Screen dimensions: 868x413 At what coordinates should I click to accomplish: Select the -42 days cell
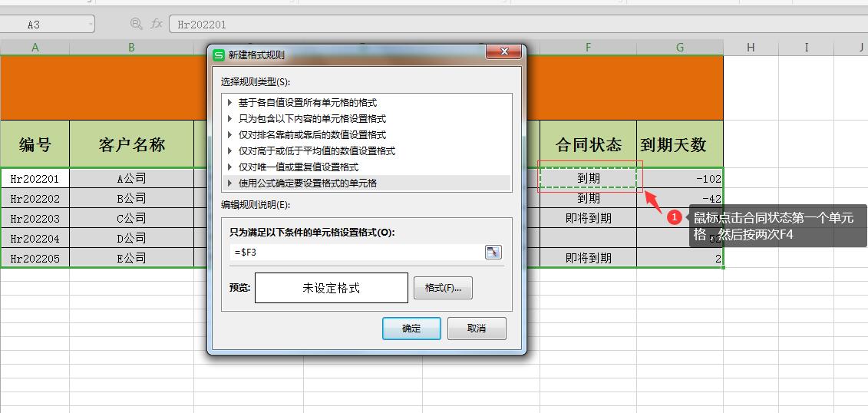(x=680, y=198)
